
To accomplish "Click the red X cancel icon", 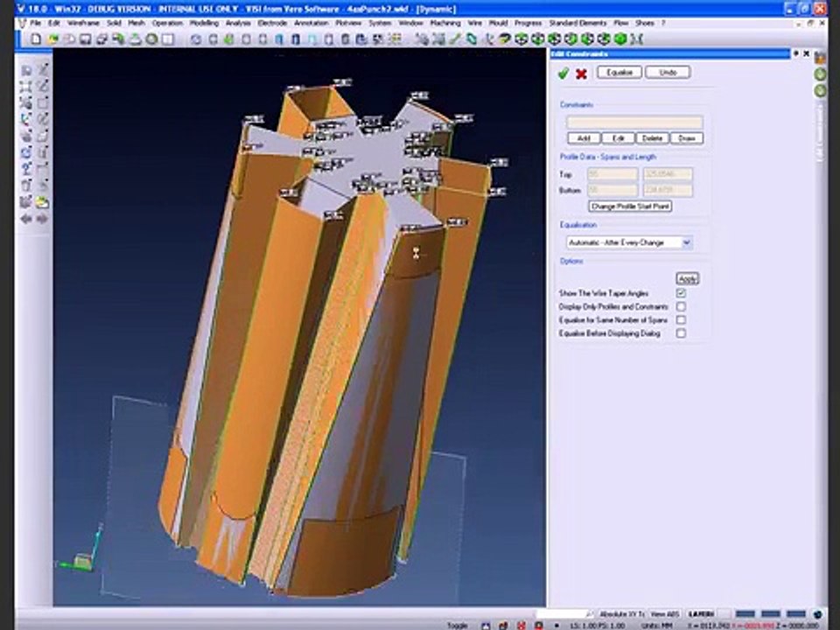I will (581, 73).
